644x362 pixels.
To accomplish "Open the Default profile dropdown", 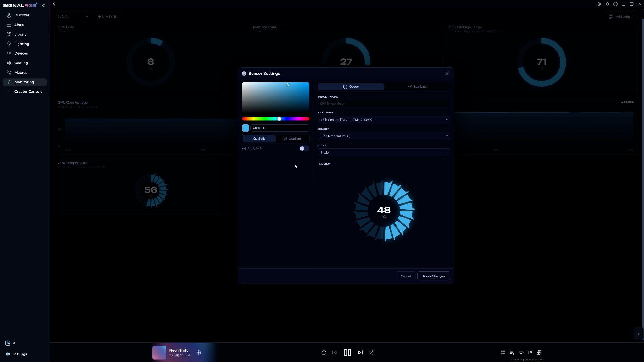I will (73, 17).
